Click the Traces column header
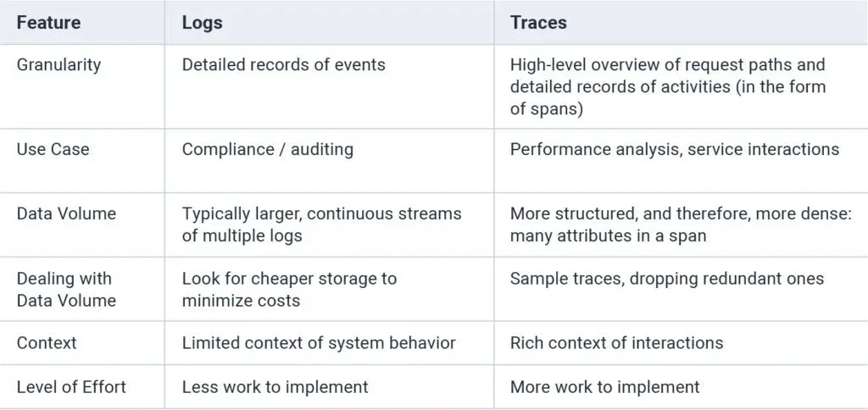 [538, 23]
